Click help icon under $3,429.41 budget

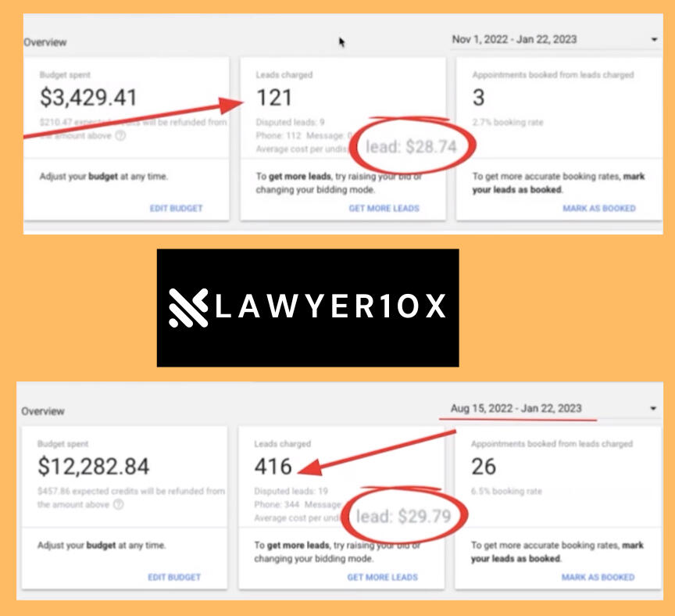pos(120,135)
